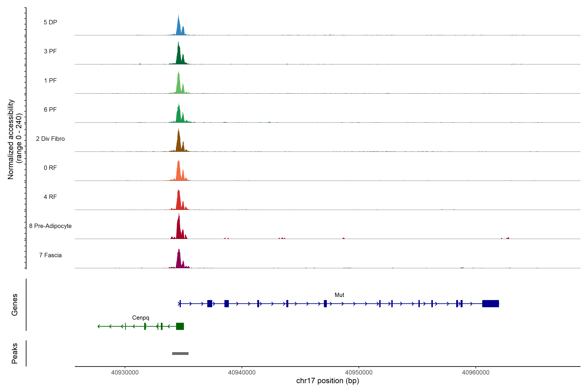Click the 5 DP track label
This screenshot has width=588, height=392.
coord(50,22)
